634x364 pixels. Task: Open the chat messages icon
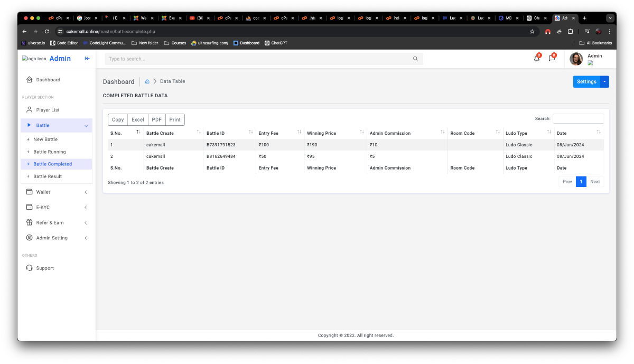tap(552, 59)
